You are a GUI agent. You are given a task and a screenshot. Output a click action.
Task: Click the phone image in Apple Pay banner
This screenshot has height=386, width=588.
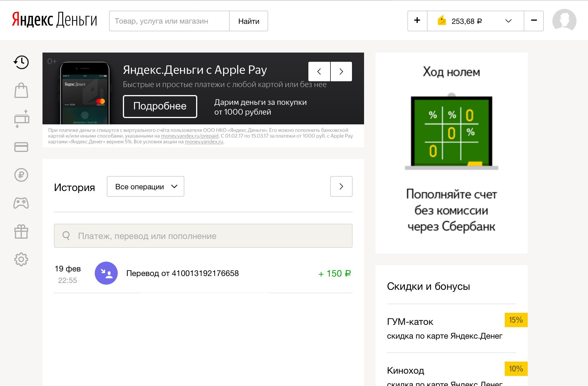pyautogui.click(x=84, y=92)
